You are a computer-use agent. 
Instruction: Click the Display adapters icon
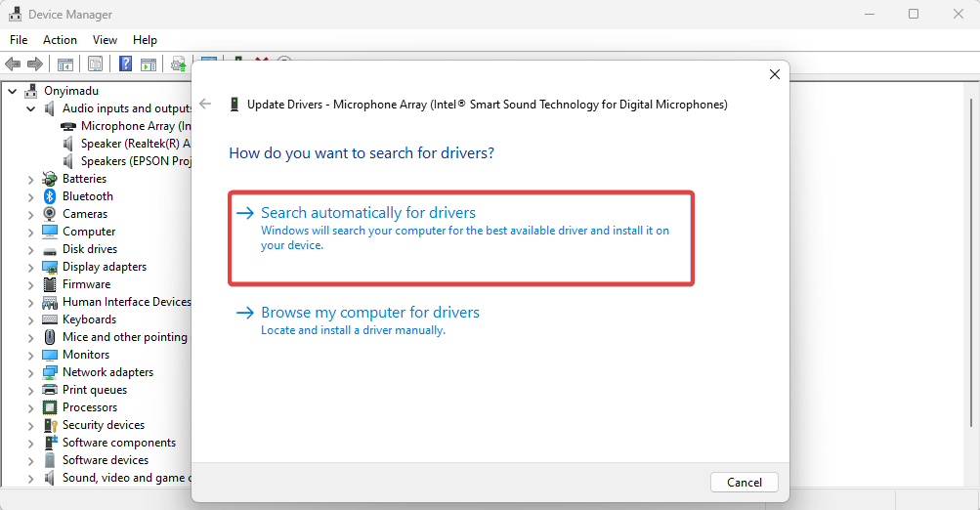pos(50,267)
